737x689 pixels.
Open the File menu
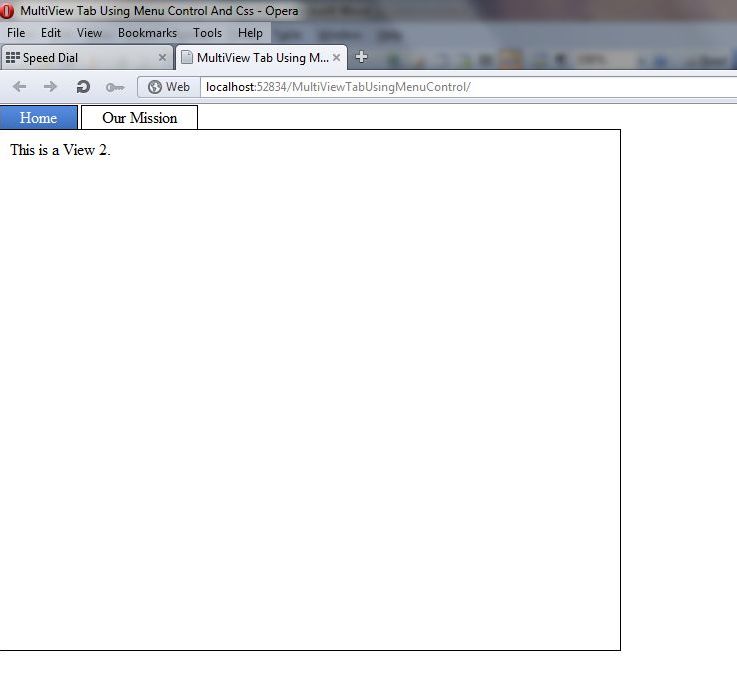pos(16,33)
